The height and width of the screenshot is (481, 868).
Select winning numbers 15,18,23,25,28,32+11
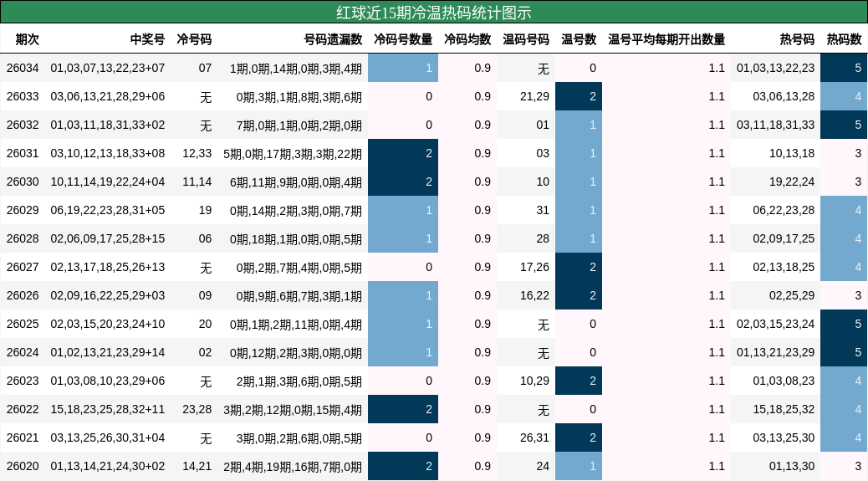tap(107, 410)
